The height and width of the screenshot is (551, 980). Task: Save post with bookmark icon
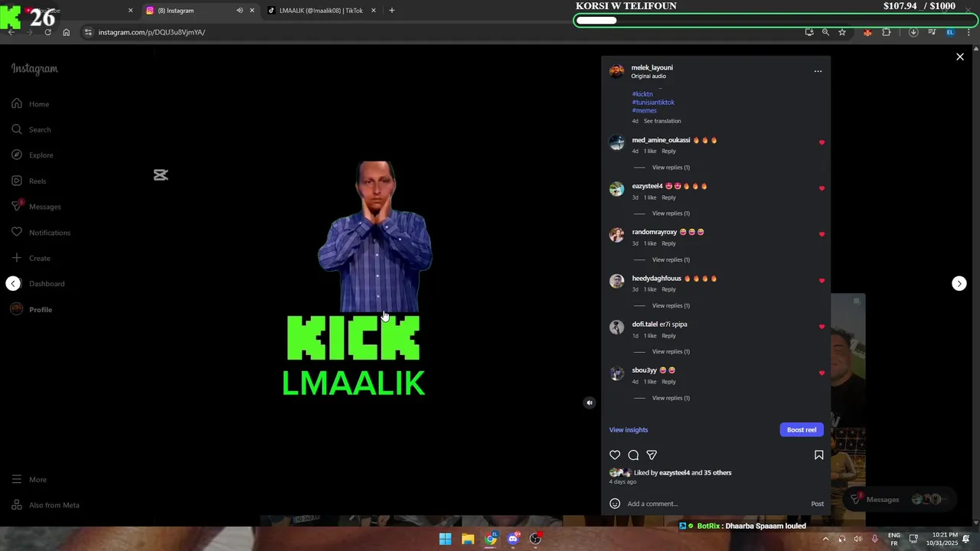pos(818,455)
